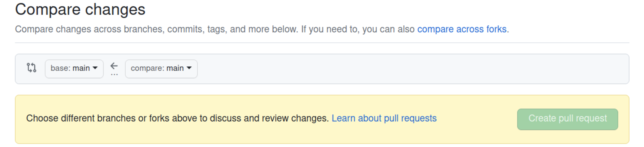
Task: Click "main" in the base selector
Action: coord(81,68)
